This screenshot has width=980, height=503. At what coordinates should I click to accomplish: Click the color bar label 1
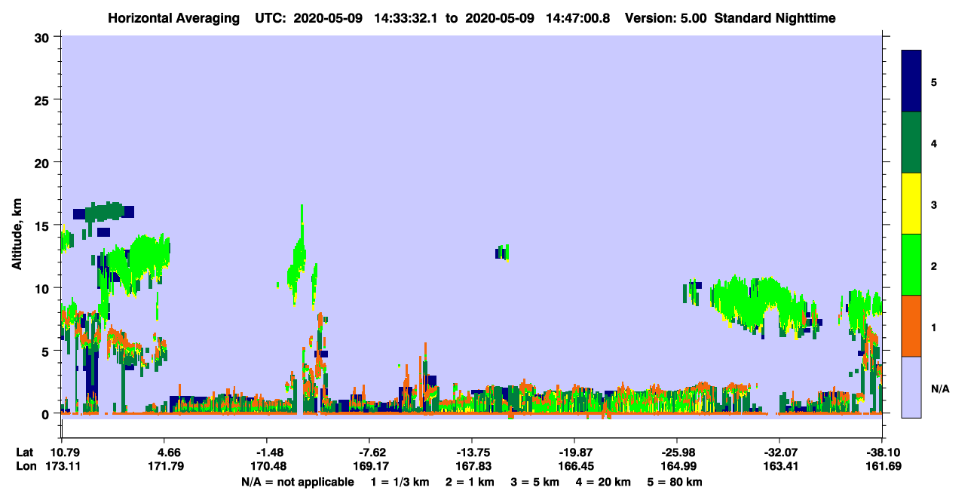934,327
